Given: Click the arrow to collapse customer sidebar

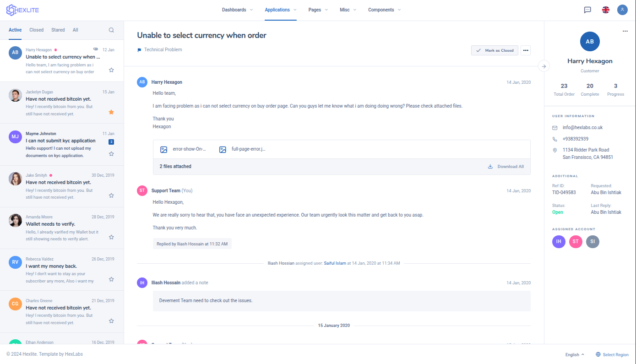Looking at the screenshot, I should 544,66.
